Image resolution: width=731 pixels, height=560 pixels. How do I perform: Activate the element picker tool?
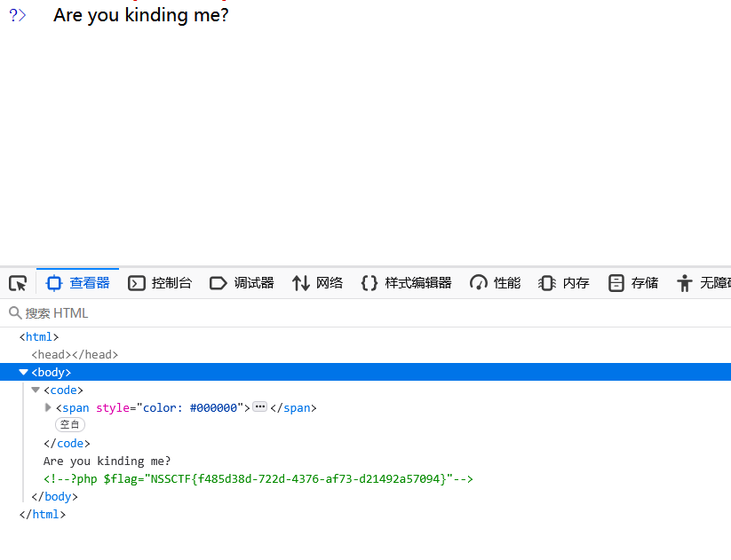pos(18,283)
